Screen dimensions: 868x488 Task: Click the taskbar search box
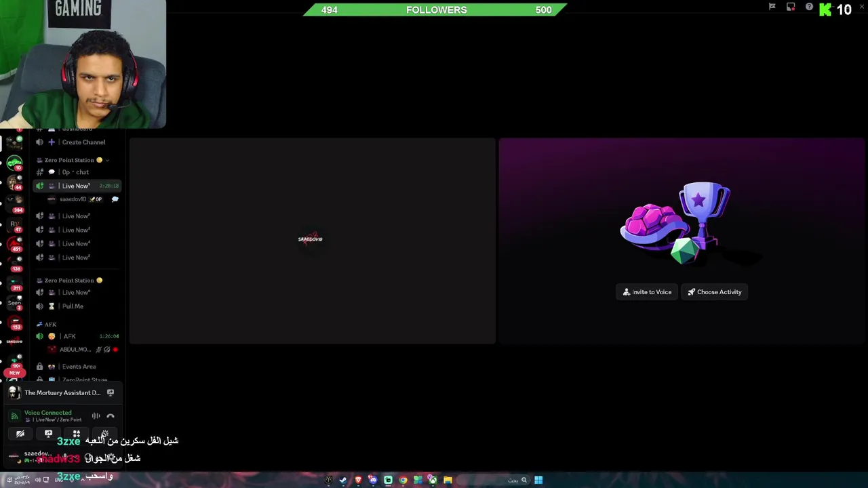tap(494, 480)
